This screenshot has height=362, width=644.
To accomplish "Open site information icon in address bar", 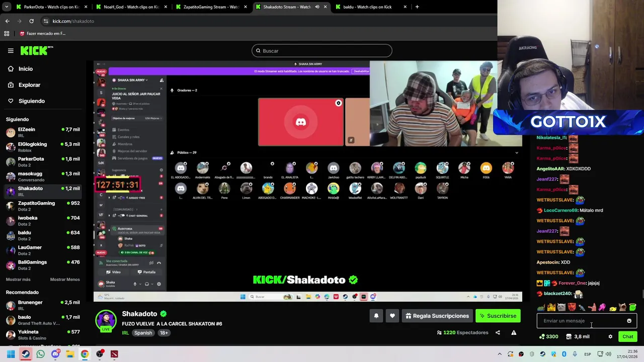I will coord(46,21).
